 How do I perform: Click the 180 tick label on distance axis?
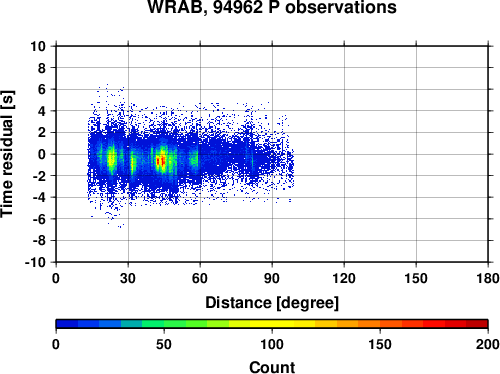(488, 278)
